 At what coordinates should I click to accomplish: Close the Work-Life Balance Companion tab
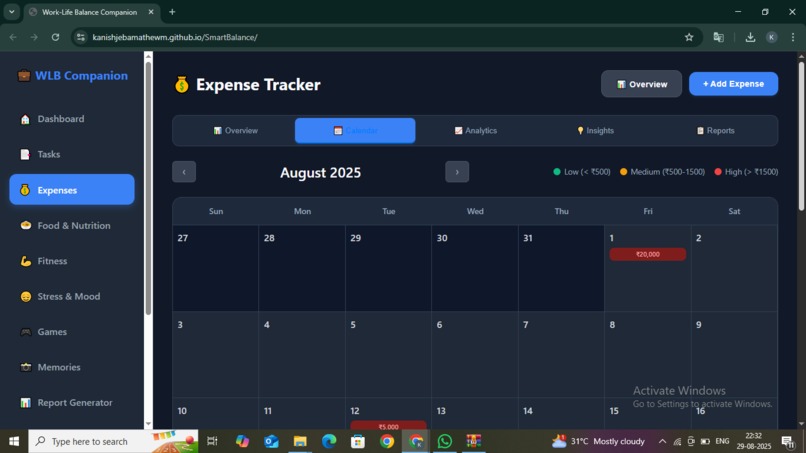(151, 12)
